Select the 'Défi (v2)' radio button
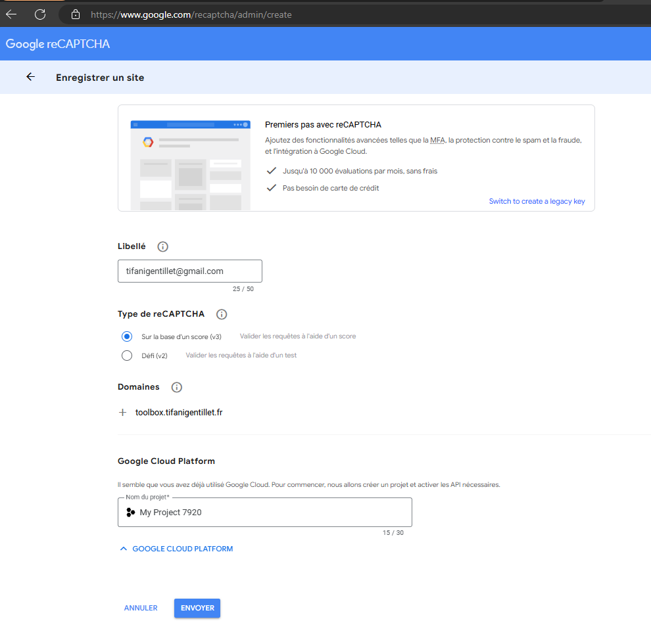Screen dimensions: 651x644 (x=127, y=356)
